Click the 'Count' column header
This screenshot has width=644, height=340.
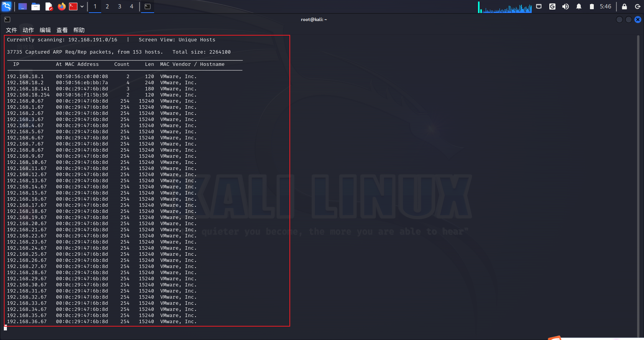(122, 64)
